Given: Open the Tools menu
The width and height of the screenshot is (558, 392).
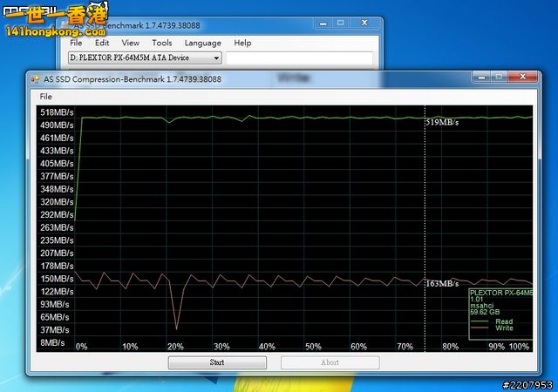Looking at the screenshot, I should 161,43.
